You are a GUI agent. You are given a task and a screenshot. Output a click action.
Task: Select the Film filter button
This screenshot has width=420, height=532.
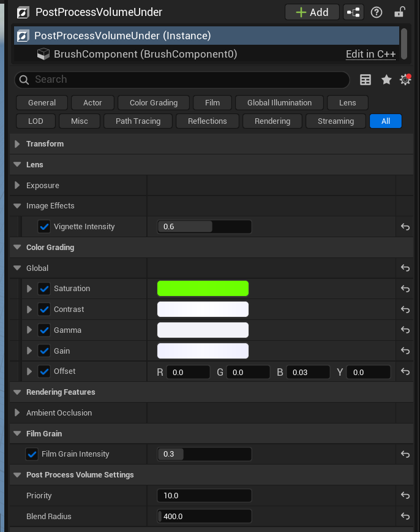coord(212,103)
